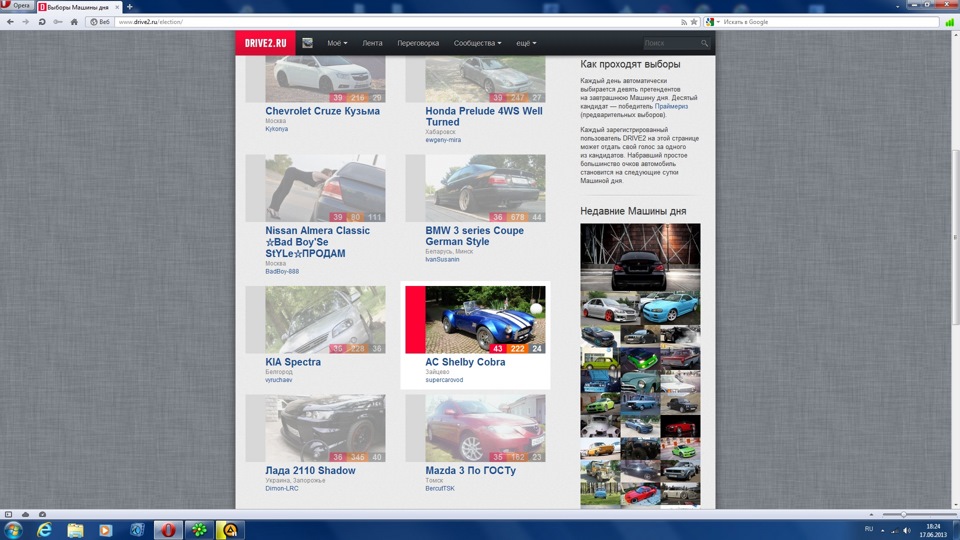Open Windows Explorer folder in taskbar

[75, 530]
